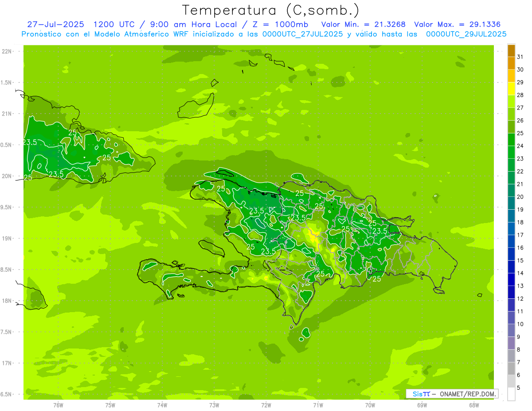Click the "75W" longitude axis label
This screenshot has height=411, width=532.
(110, 405)
